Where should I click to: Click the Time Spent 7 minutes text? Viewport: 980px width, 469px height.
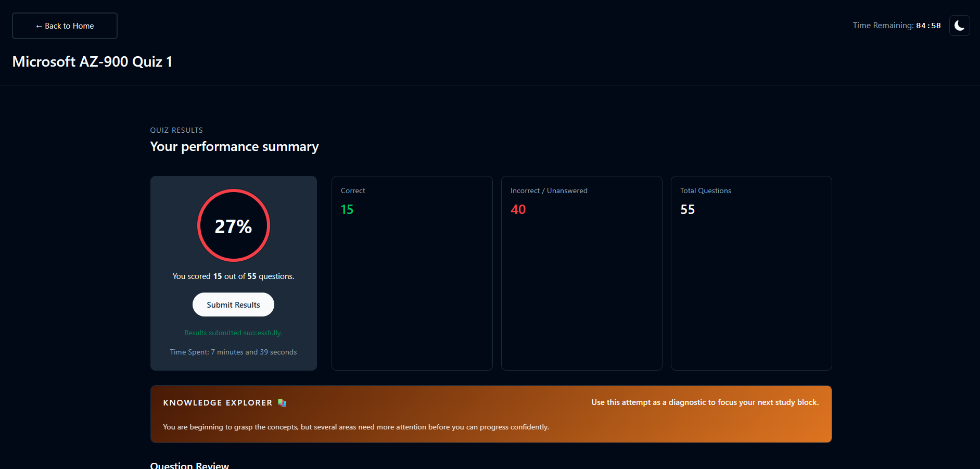[233, 352]
